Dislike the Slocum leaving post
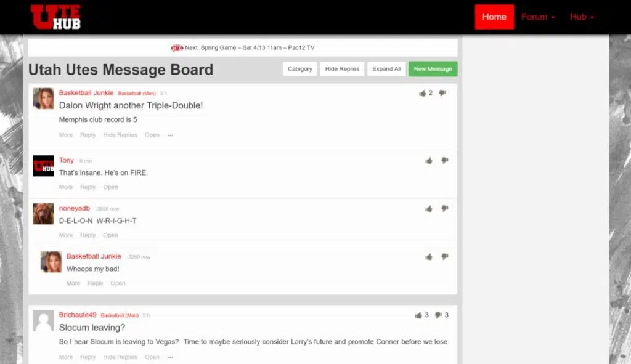This screenshot has width=631, height=364. (439, 315)
